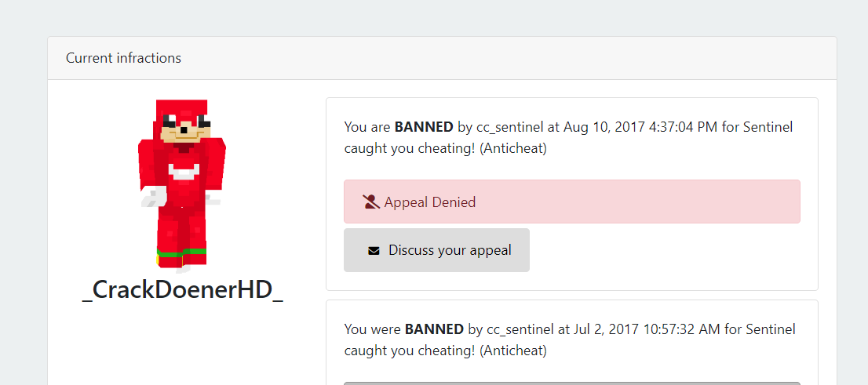
Task: Click the white crescent on avatar's chest
Action: [184, 172]
